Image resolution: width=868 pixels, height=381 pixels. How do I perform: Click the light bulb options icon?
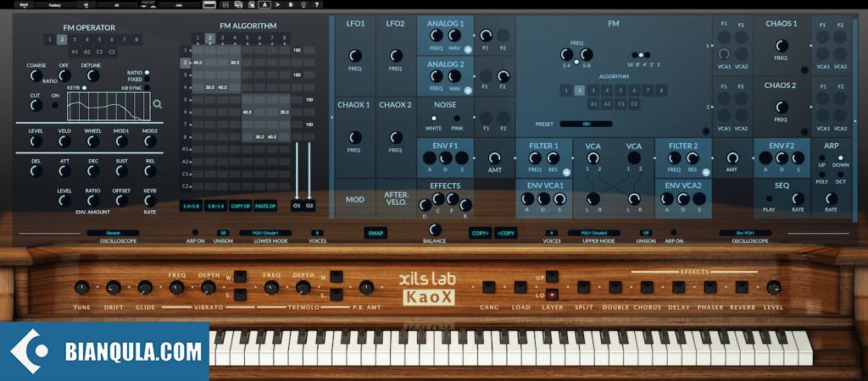coord(304,4)
